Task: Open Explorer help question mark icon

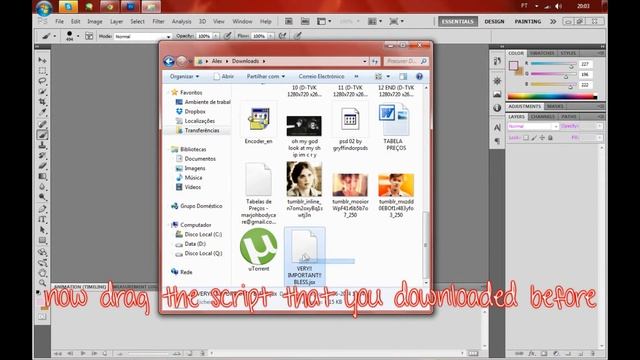Action: pos(419,76)
